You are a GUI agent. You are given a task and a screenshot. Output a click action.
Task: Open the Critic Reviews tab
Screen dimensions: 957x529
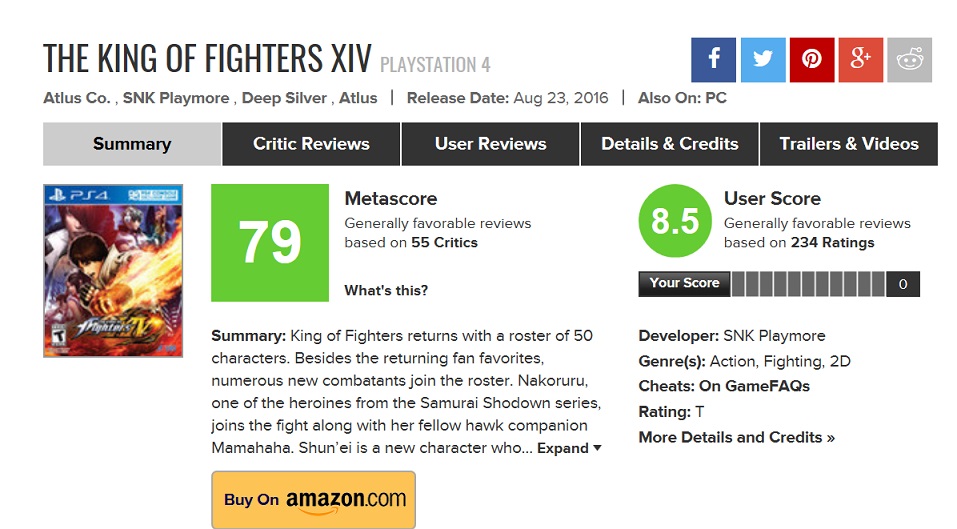[311, 144]
